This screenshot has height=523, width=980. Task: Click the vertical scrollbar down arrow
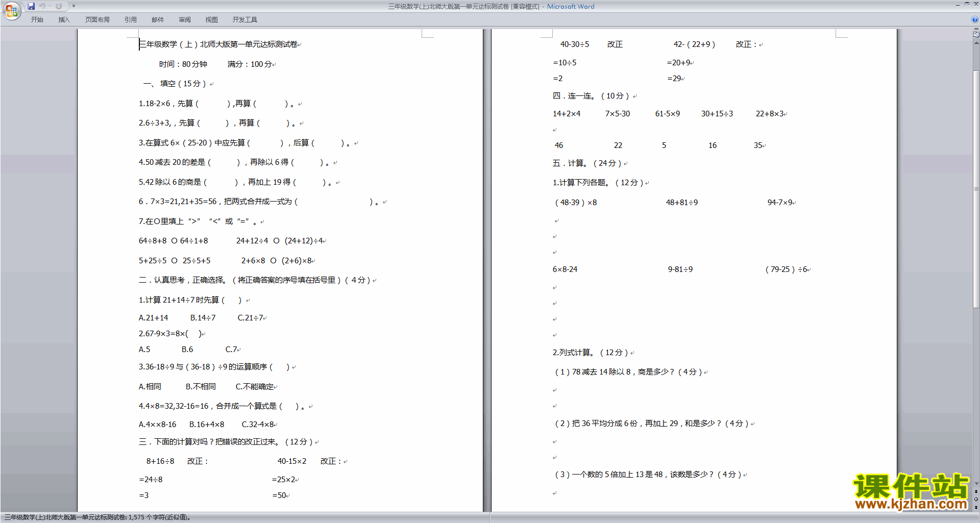pos(976,484)
